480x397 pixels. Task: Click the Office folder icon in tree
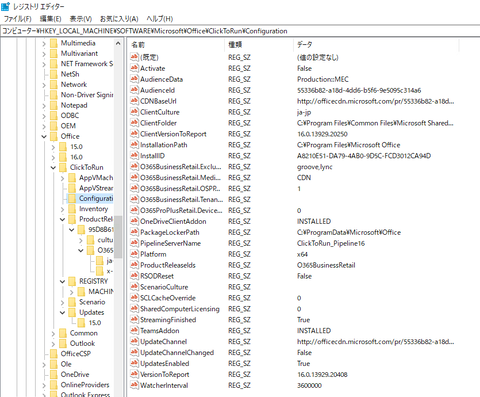pos(54,136)
